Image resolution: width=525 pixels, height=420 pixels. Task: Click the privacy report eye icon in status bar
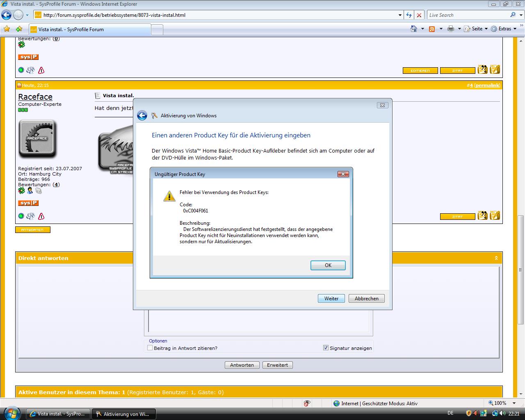(307, 403)
